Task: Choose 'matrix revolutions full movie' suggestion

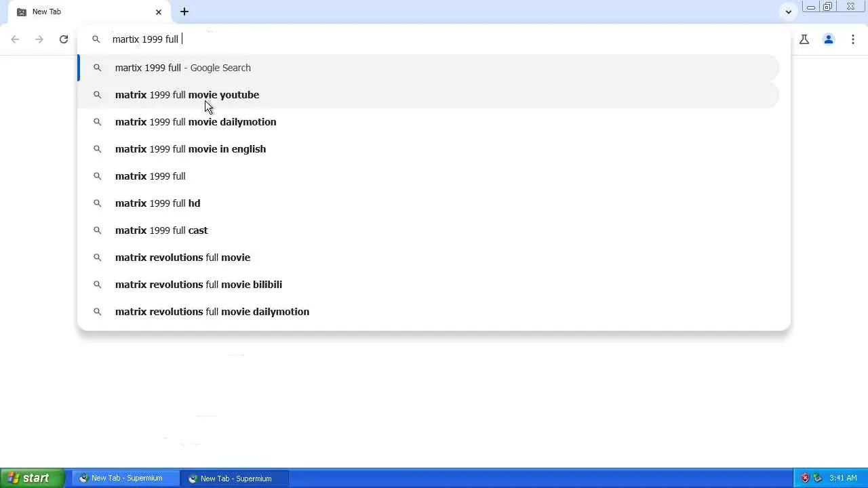Action: click(429, 258)
